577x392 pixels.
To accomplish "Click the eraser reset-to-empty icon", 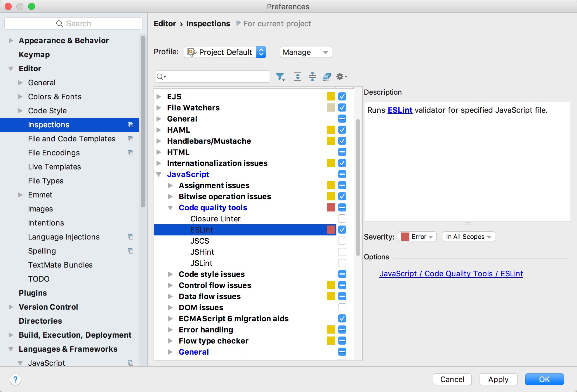I will (x=327, y=77).
